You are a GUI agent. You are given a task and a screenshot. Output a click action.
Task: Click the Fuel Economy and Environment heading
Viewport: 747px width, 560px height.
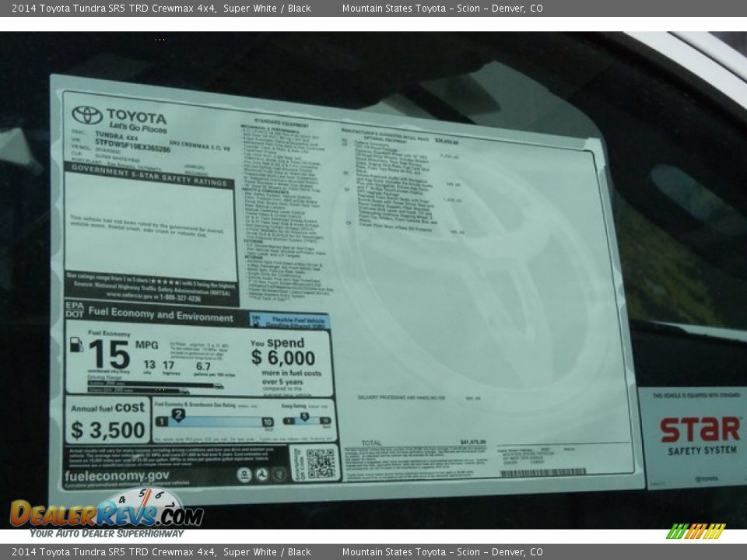tap(160, 315)
